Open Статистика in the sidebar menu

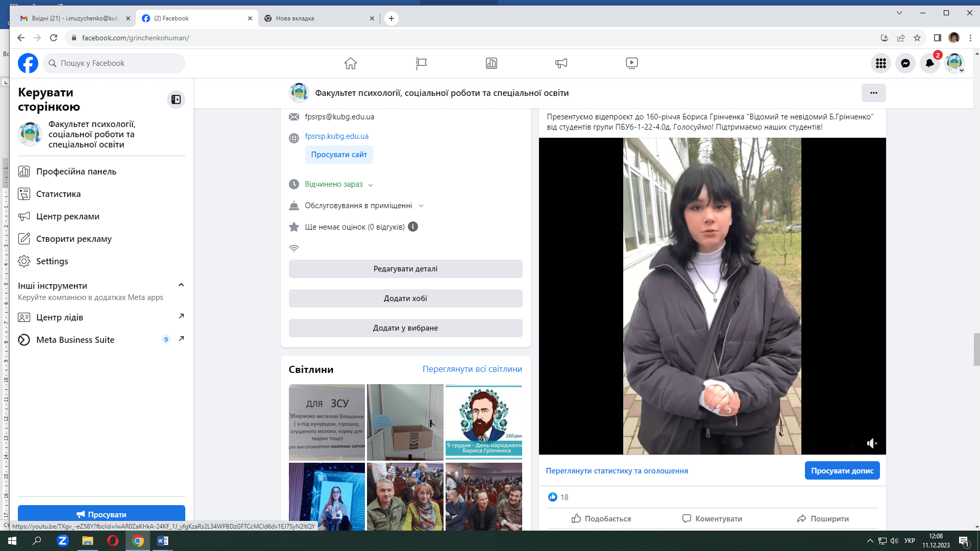[58, 194]
